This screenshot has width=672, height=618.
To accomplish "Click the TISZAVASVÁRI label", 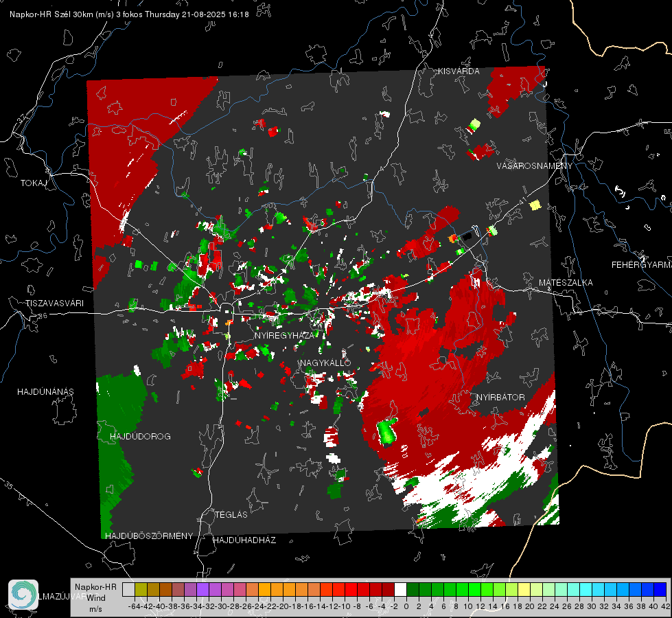I will pyautogui.click(x=54, y=304).
